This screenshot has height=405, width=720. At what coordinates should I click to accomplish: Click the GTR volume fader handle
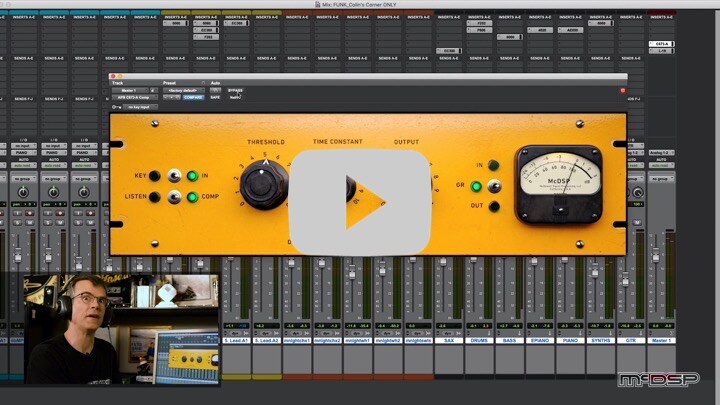pos(625,279)
